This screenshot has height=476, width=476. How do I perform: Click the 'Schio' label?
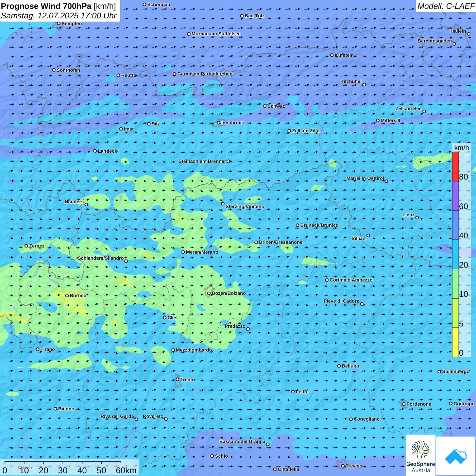(221, 456)
